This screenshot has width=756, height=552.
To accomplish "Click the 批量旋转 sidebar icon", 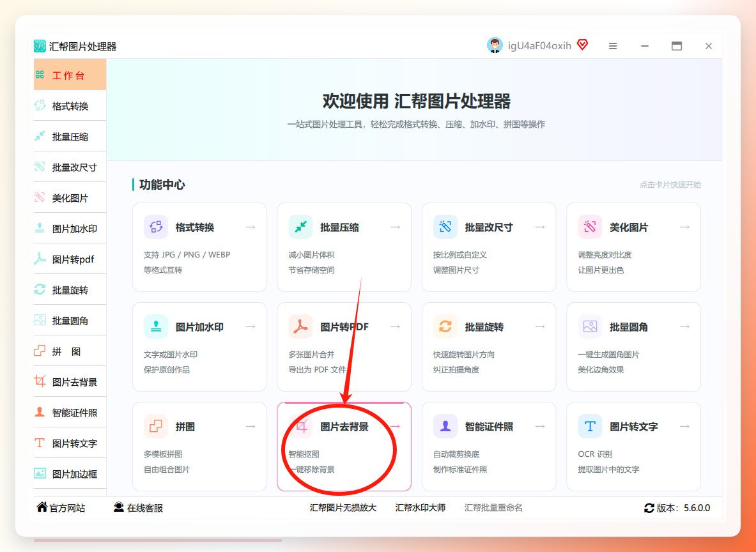I will [x=40, y=290].
